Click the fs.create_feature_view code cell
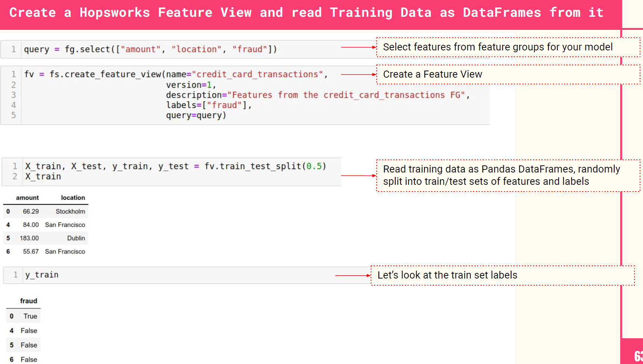This screenshot has width=643, height=364. point(245,95)
